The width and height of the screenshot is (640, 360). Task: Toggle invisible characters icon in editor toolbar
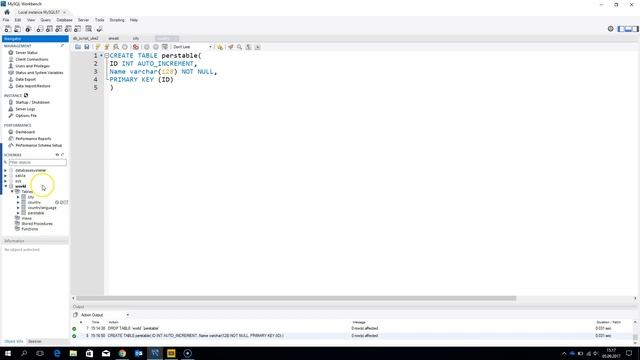(x=249, y=47)
